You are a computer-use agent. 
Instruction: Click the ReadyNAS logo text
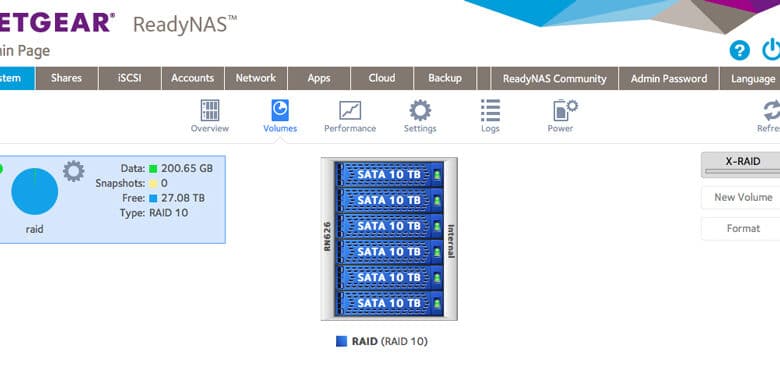[185, 24]
